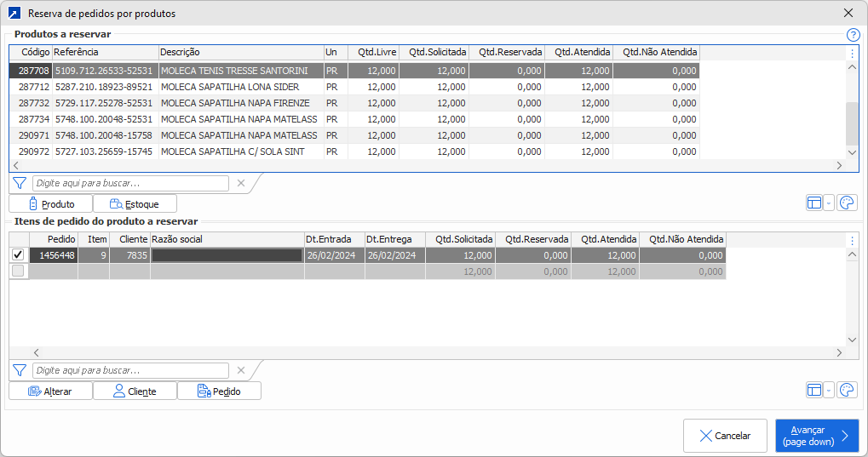The height and width of the screenshot is (457, 868).
Task: Tick the empty checkbox in totals row
Action: (18, 271)
